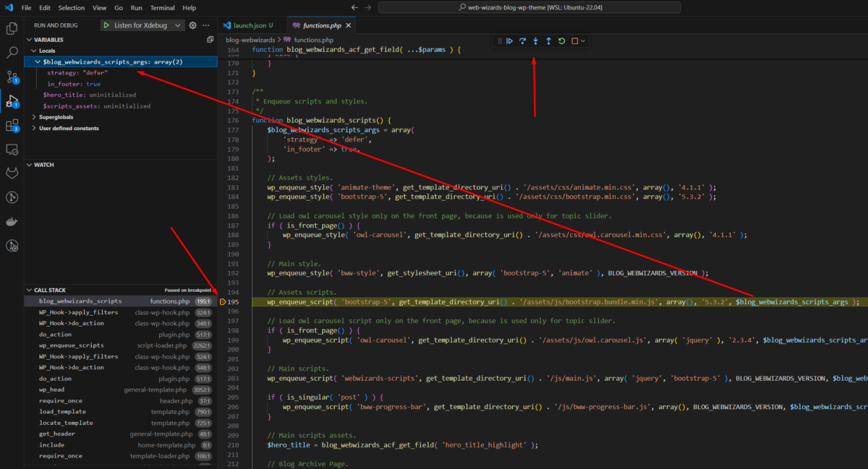Click the green Restart debug button
868x469 pixels.
[x=561, y=41]
